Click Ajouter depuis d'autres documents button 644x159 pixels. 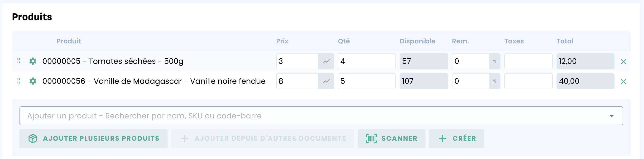(x=263, y=139)
